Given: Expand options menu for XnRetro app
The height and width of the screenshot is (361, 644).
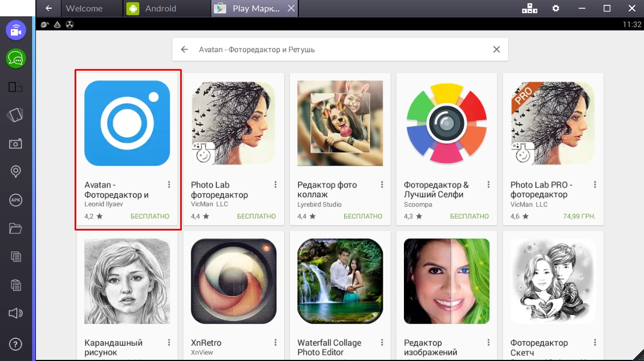Looking at the screenshot, I should point(275,343).
